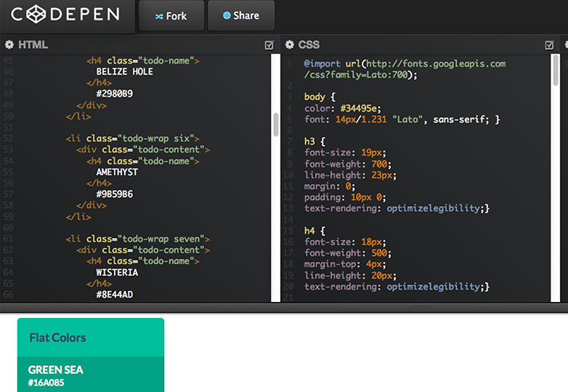
Task: Open the HTML panel settings gear
Action: (9, 45)
